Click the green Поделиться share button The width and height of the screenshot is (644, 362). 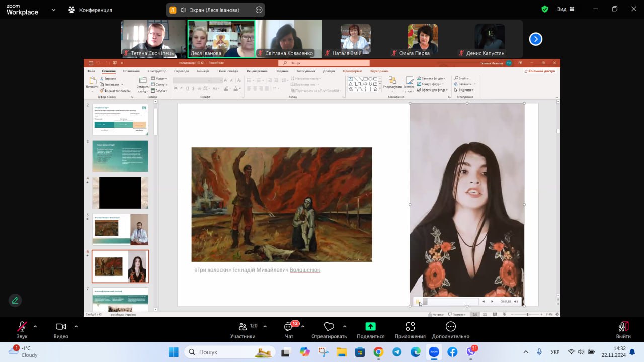click(x=370, y=330)
